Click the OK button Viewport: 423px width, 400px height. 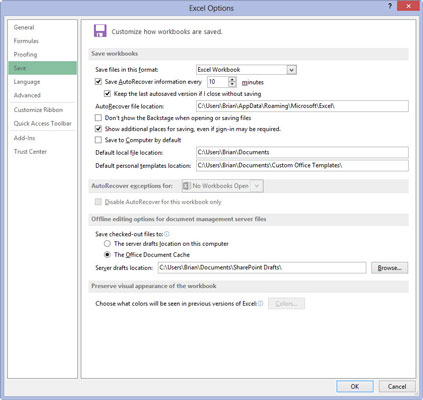click(x=355, y=386)
